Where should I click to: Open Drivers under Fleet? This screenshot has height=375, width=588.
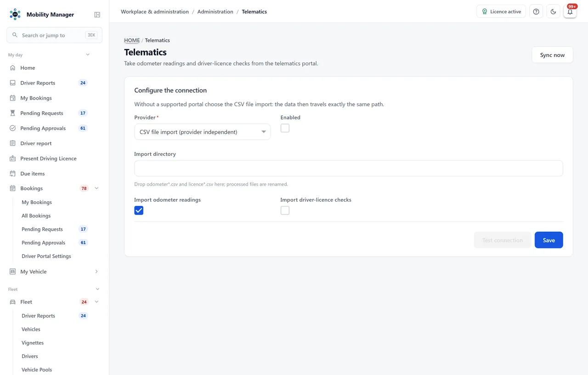pos(30,356)
